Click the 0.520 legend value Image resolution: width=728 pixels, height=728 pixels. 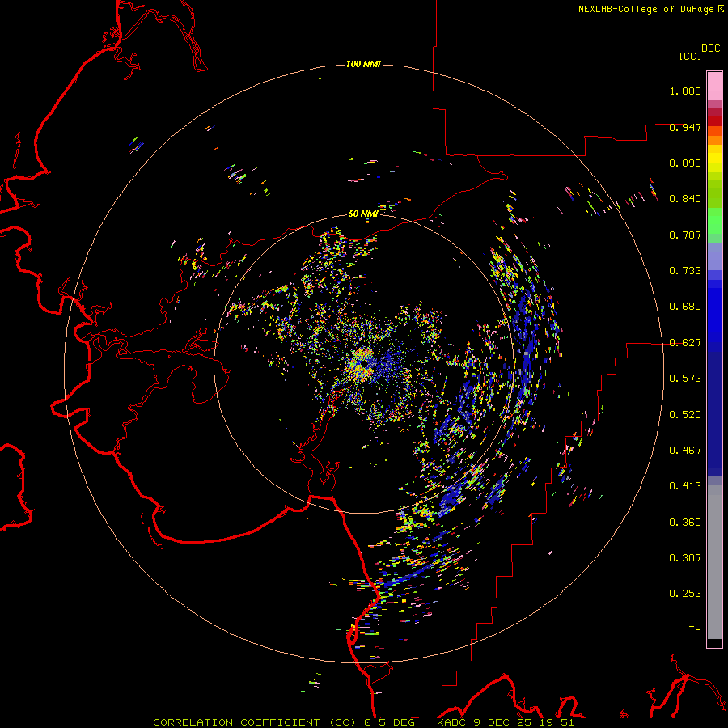(685, 415)
